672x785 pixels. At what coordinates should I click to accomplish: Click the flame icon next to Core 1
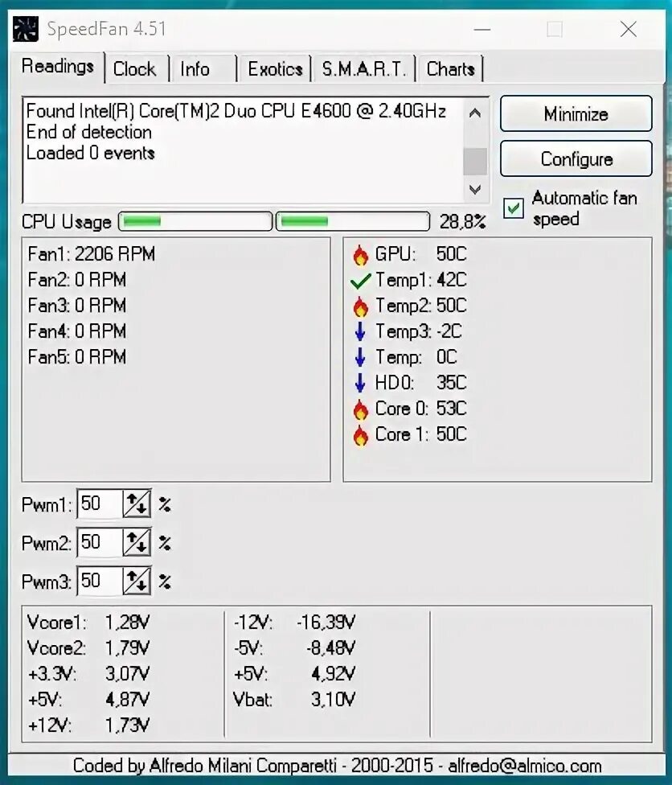pyautogui.click(x=360, y=435)
